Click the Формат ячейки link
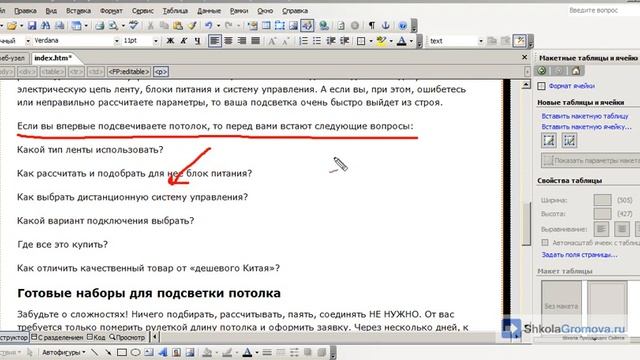 [571, 86]
